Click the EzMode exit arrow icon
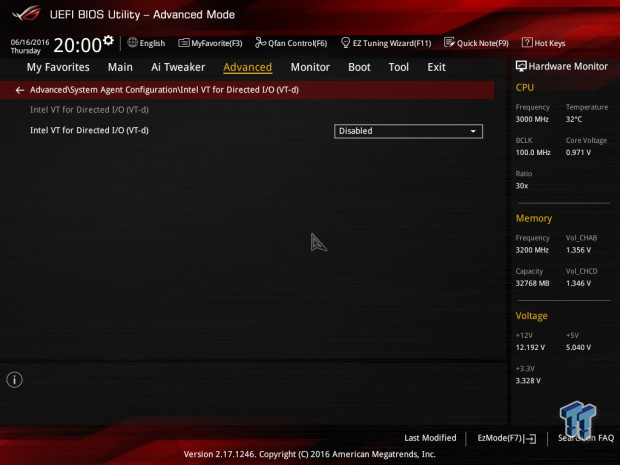Viewport: 620px width, 465px height. [x=531, y=438]
